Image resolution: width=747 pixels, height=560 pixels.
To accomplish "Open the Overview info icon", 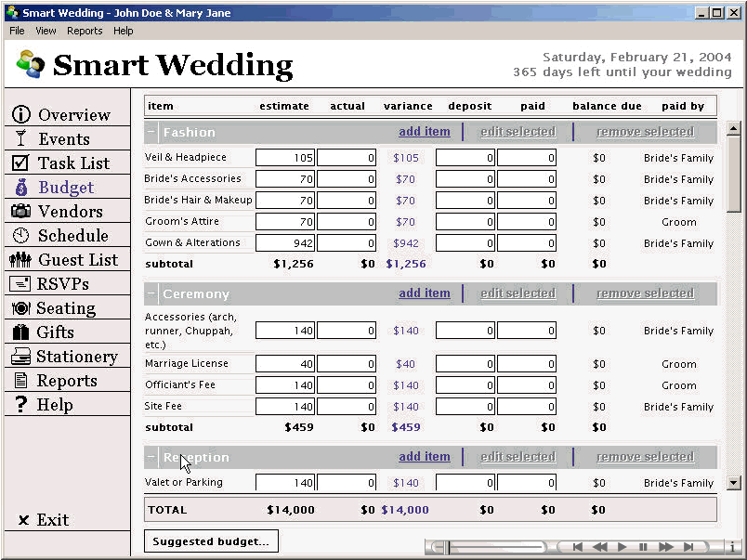I will (x=21, y=114).
